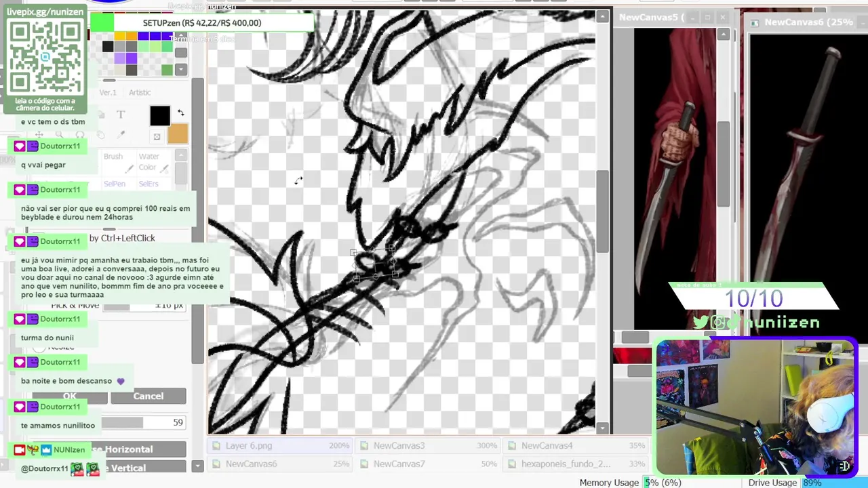Open the background orange color box
This screenshot has width=868, height=488.
pyautogui.click(x=177, y=134)
